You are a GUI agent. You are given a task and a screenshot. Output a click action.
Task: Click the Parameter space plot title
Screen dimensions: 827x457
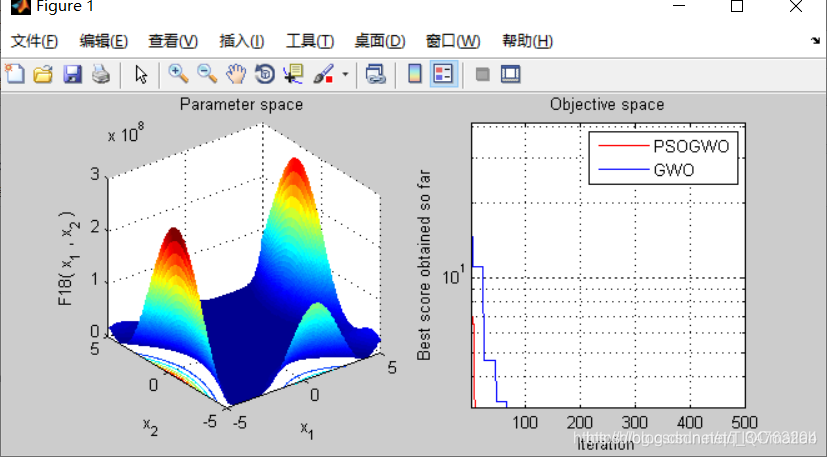pos(242,104)
